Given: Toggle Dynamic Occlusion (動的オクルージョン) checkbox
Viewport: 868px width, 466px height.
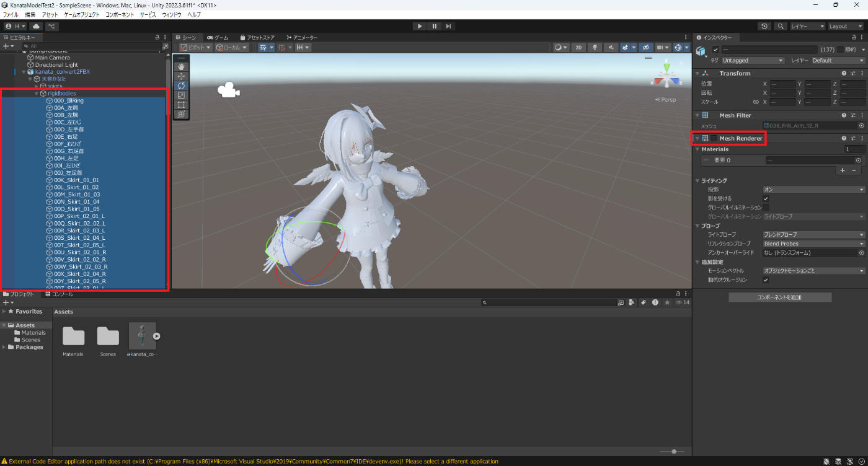Looking at the screenshot, I should (766, 280).
